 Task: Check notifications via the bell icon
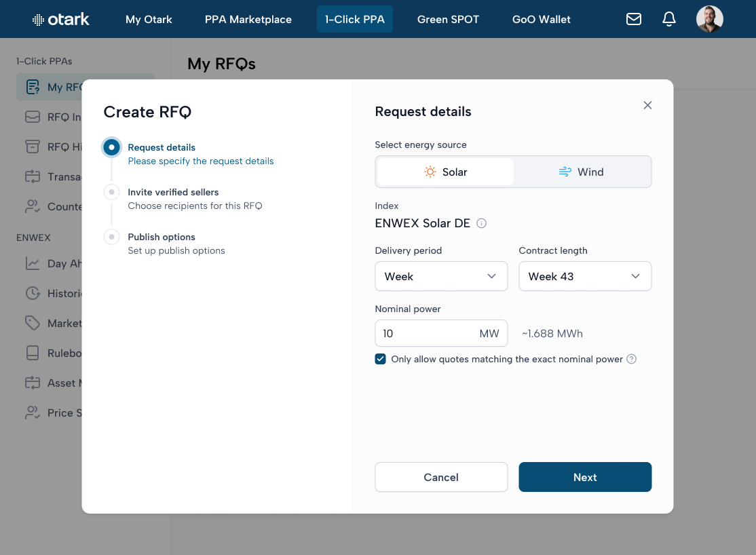[x=669, y=19]
